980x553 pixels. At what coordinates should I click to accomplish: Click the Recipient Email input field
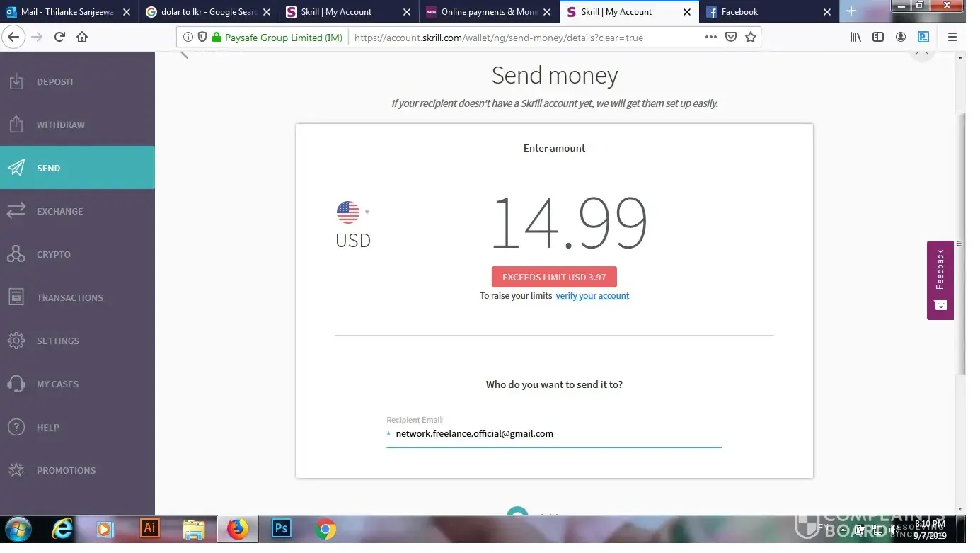(554, 433)
